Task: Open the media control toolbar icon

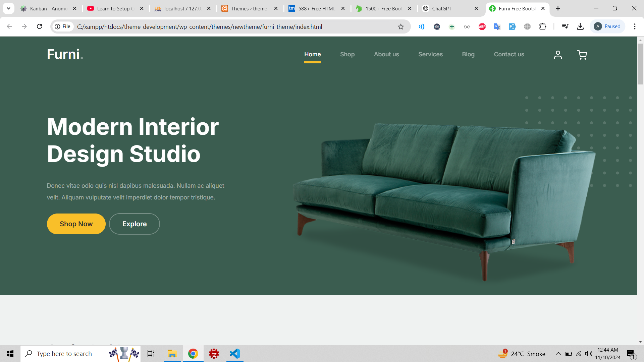Action: point(565,26)
